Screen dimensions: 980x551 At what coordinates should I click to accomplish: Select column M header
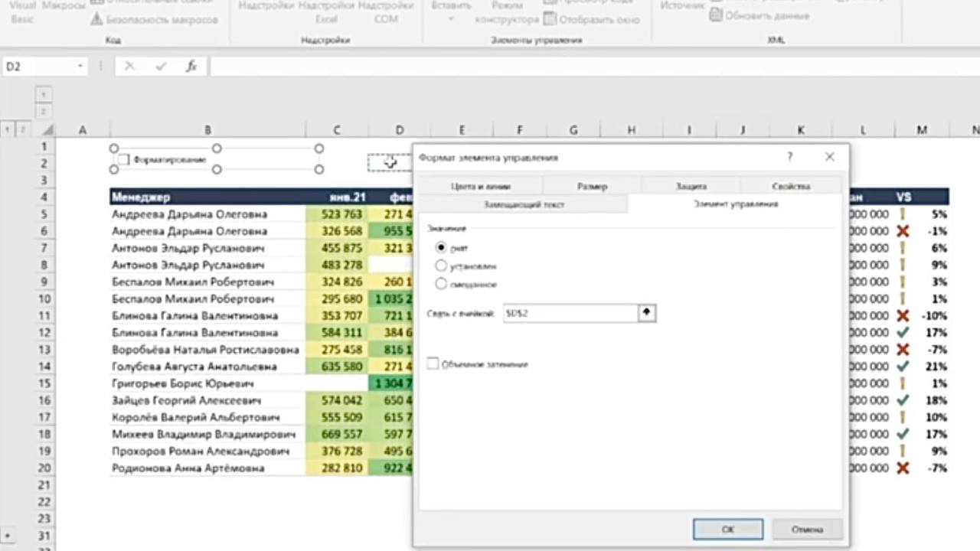[x=922, y=130]
